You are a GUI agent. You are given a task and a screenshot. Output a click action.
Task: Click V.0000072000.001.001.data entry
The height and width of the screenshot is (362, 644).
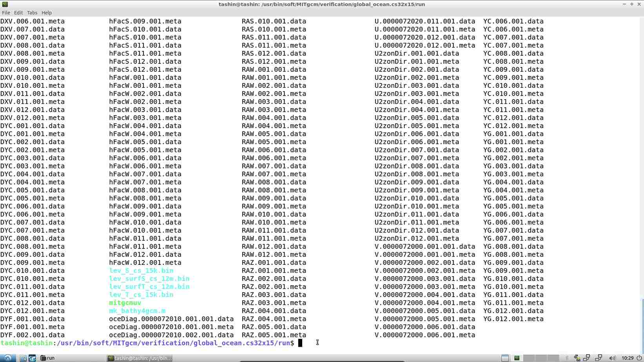[425, 246]
